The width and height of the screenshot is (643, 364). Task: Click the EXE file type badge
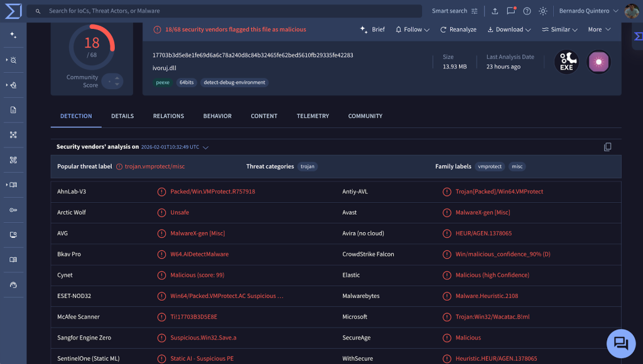click(x=566, y=62)
